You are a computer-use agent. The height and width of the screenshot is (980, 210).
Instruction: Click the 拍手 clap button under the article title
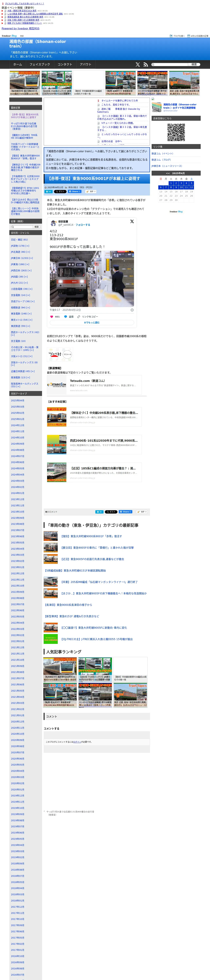pyautogui.click(x=91, y=192)
